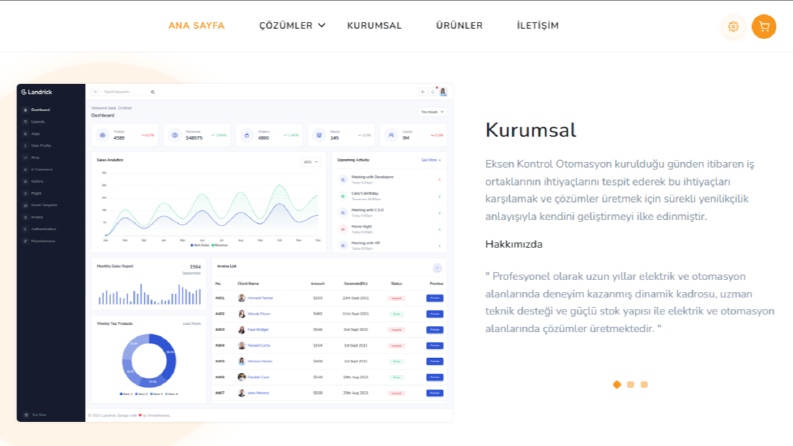This screenshot has height=446, width=793.
Task: Open the ÜRÜNLER page
Action: tap(459, 26)
